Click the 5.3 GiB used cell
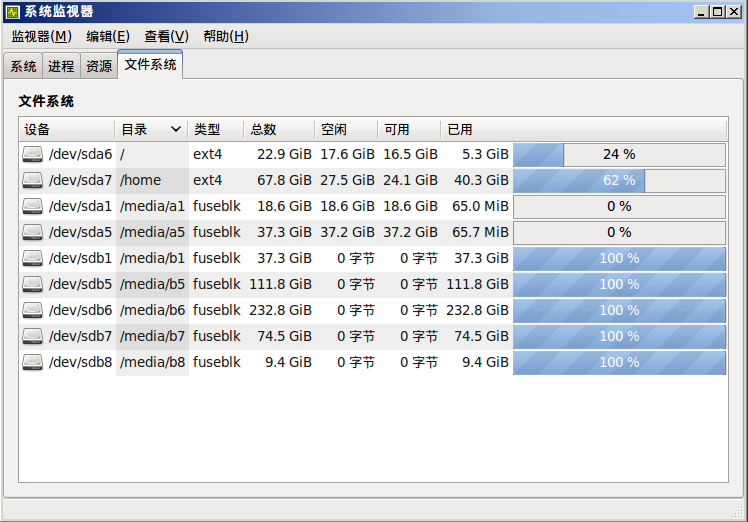The image size is (748, 522). (x=485, y=154)
